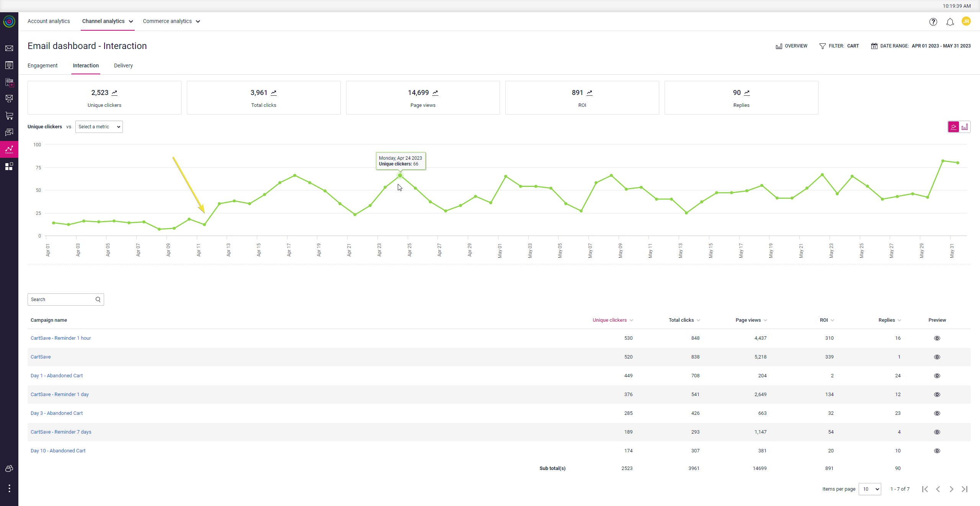Open the dashboard widgets icon in sidebar
Viewport: 980px width, 506px height.
(9, 166)
